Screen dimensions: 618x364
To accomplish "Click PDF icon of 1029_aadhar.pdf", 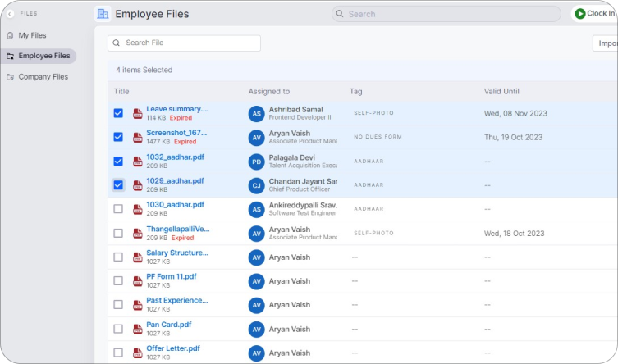I will pos(138,185).
